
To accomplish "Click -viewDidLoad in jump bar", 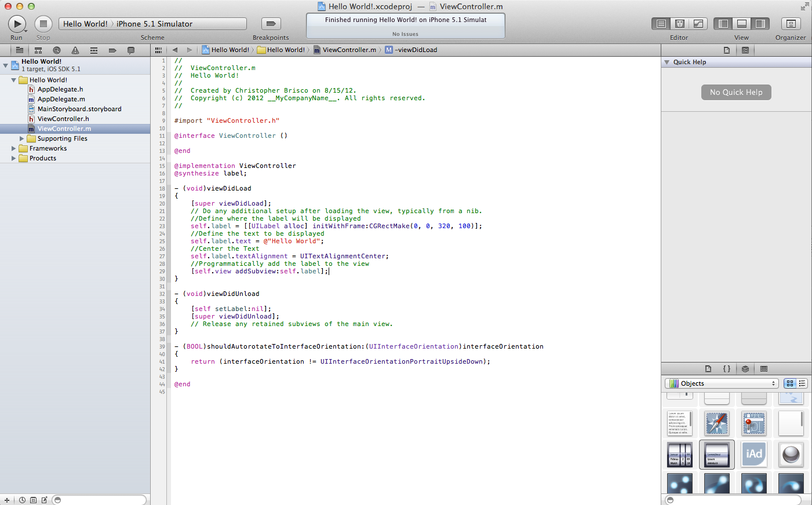I will point(412,50).
